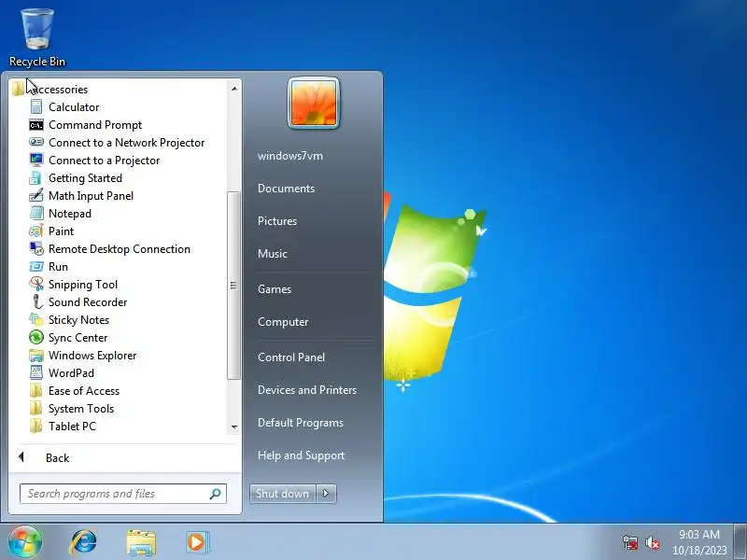The image size is (747, 560).
Task: Open Windows Media Player from taskbar
Action: [x=197, y=542]
